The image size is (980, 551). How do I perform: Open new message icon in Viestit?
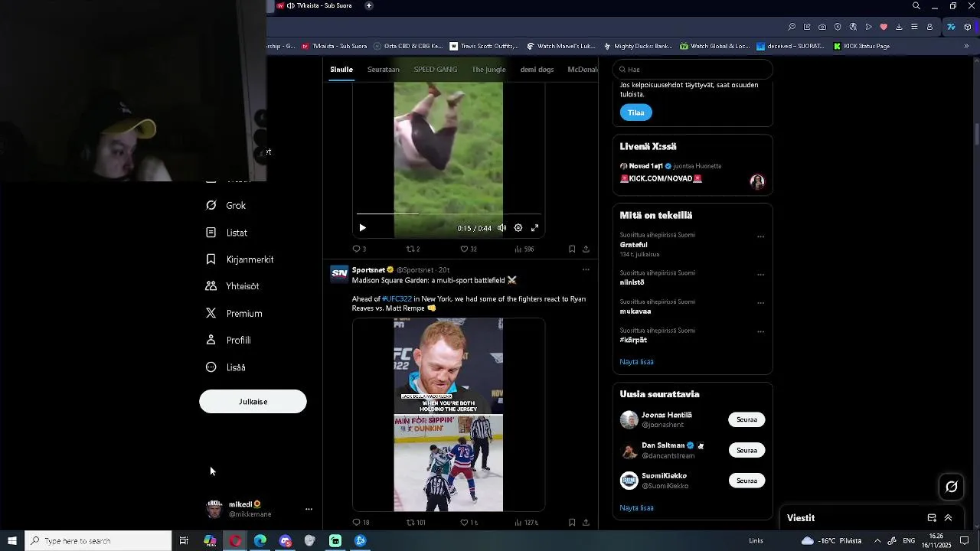(932, 518)
